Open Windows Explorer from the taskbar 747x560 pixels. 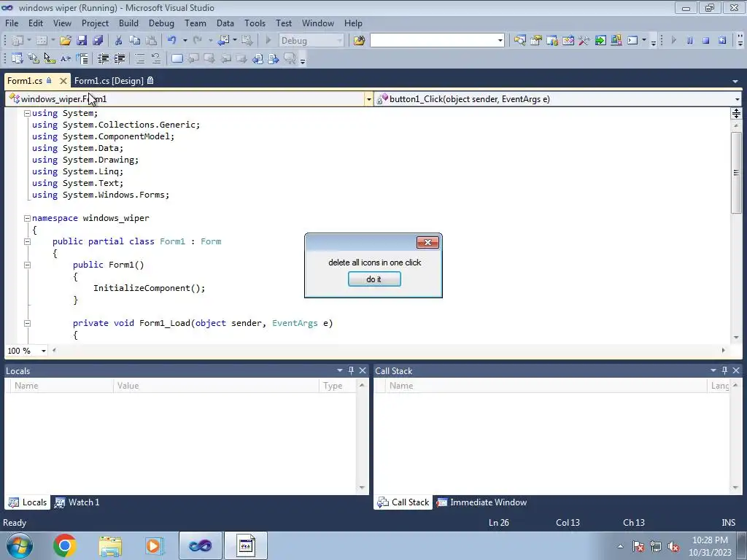(x=111, y=545)
